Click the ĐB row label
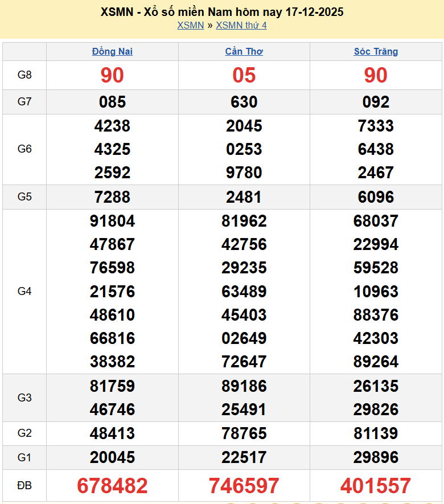 point(24,486)
